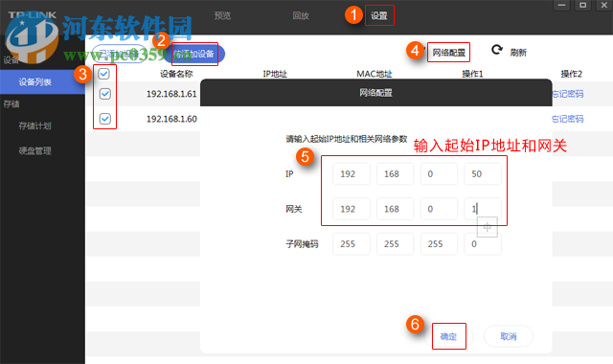The image size is (613, 364).
Task: Click 忘记密码 link for 192.168.1.60
Action: tap(568, 119)
